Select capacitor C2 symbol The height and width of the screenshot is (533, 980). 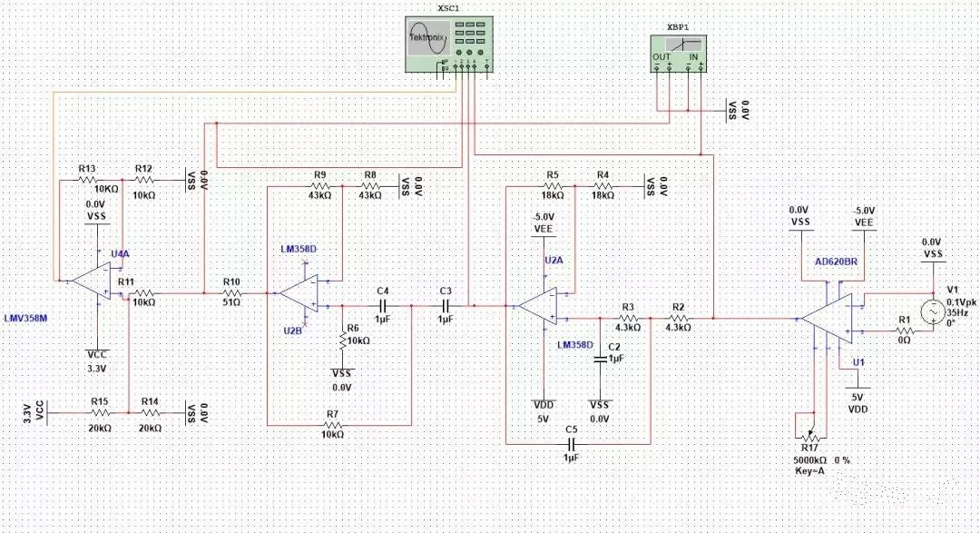tap(600, 359)
